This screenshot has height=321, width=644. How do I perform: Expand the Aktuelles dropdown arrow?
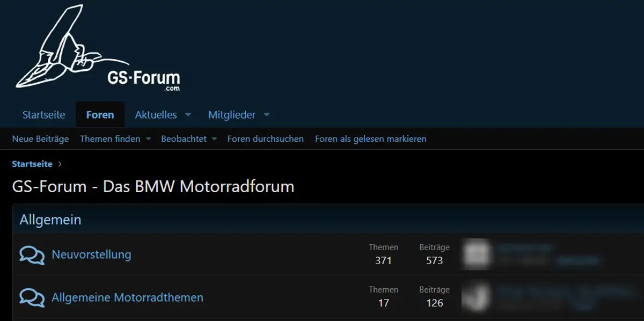tap(188, 115)
